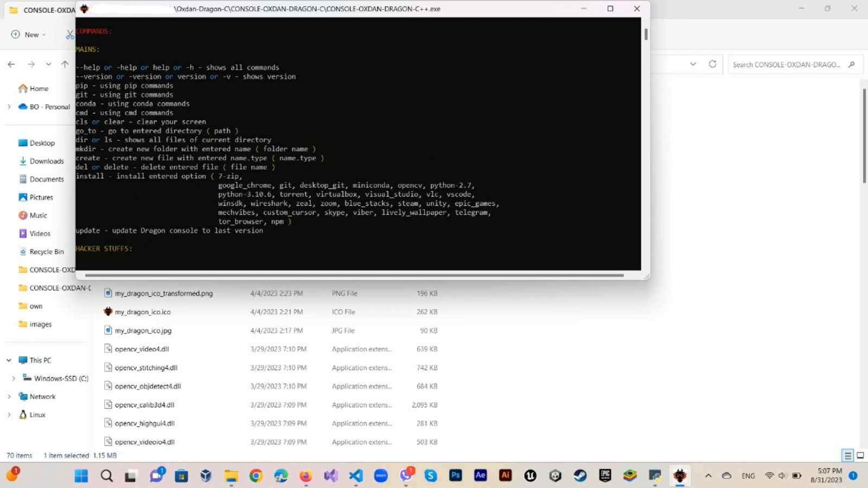Select my_dragon_ico.ico in the file list
Viewport: 868px width, 488px height.
tap(143, 312)
